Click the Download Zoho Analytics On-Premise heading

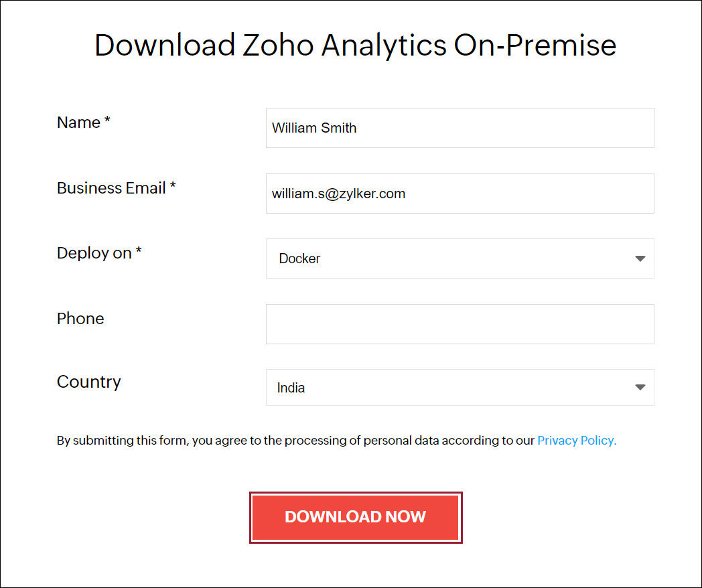tap(355, 45)
